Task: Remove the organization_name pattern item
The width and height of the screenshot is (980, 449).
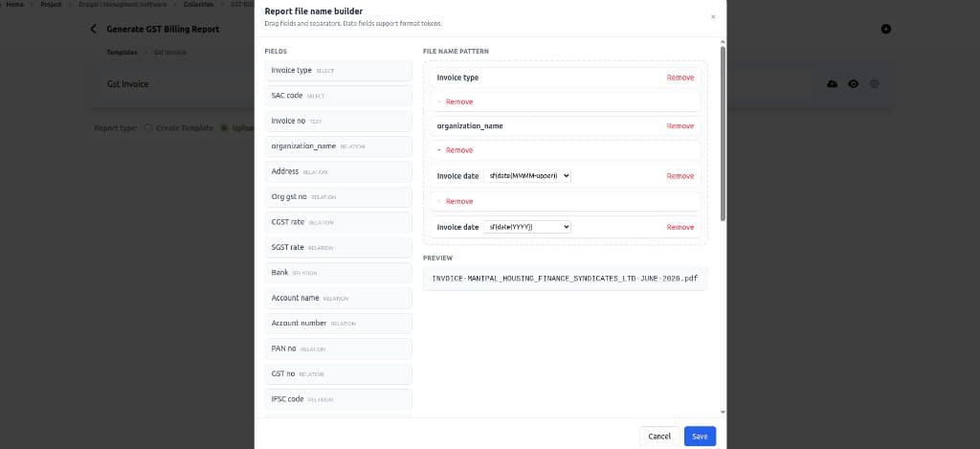Action: click(680, 125)
